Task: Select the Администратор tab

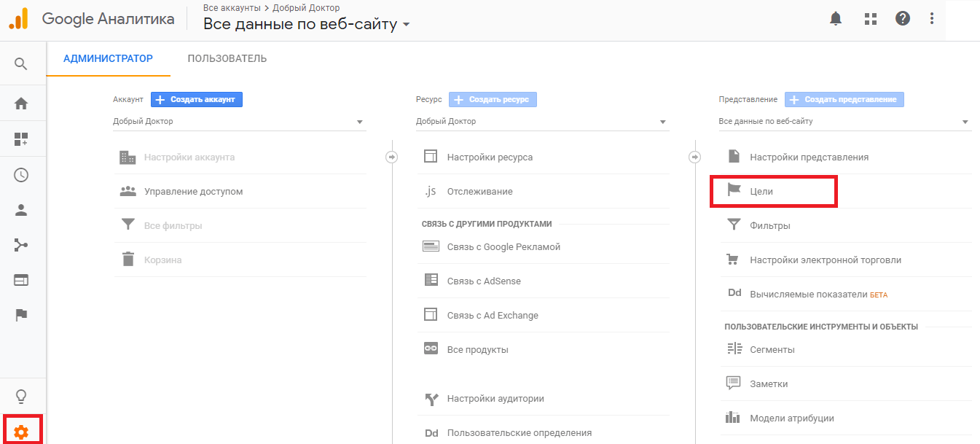Action: point(108,59)
